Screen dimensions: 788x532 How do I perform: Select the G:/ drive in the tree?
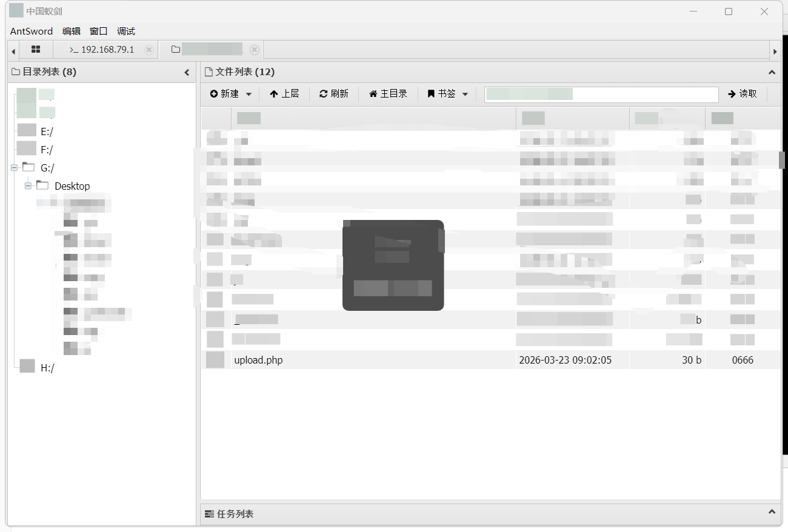[47, 168]
